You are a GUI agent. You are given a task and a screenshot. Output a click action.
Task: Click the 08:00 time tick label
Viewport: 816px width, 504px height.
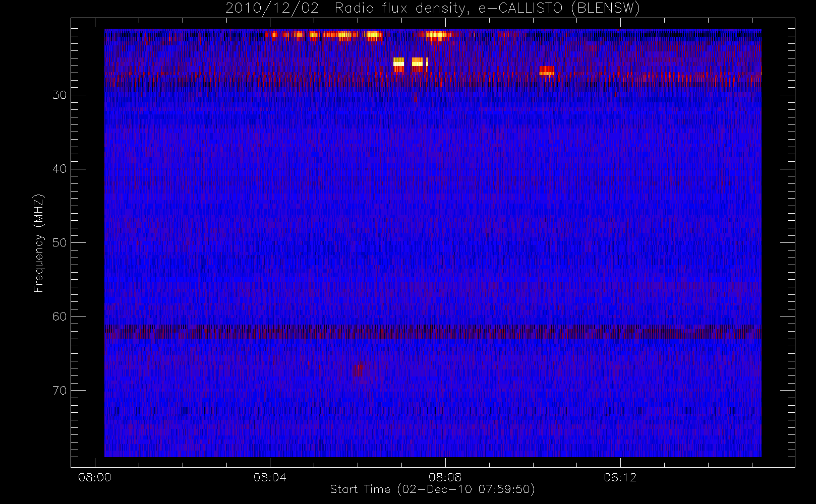click(95, 477)
